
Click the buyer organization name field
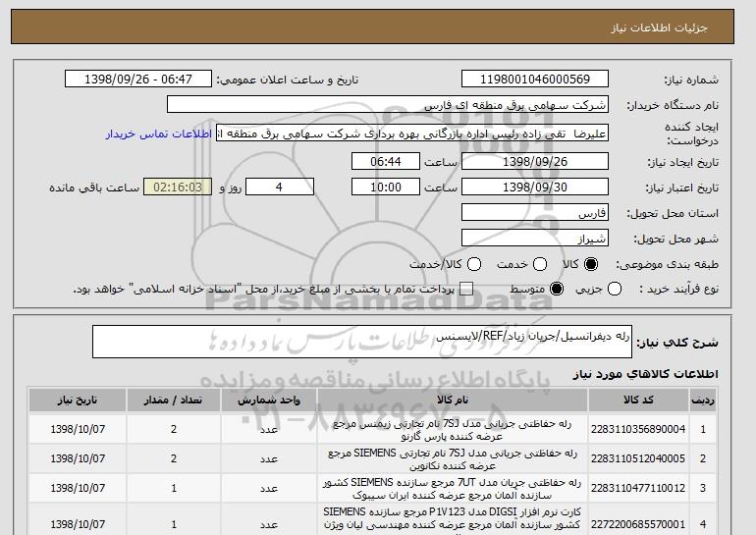388,105
